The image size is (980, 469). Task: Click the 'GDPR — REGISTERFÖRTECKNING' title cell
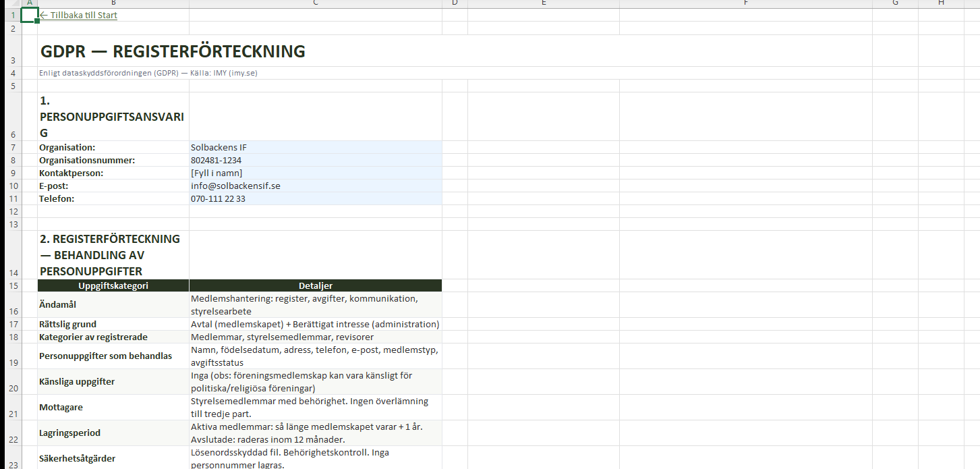click(x=173, y=51)
